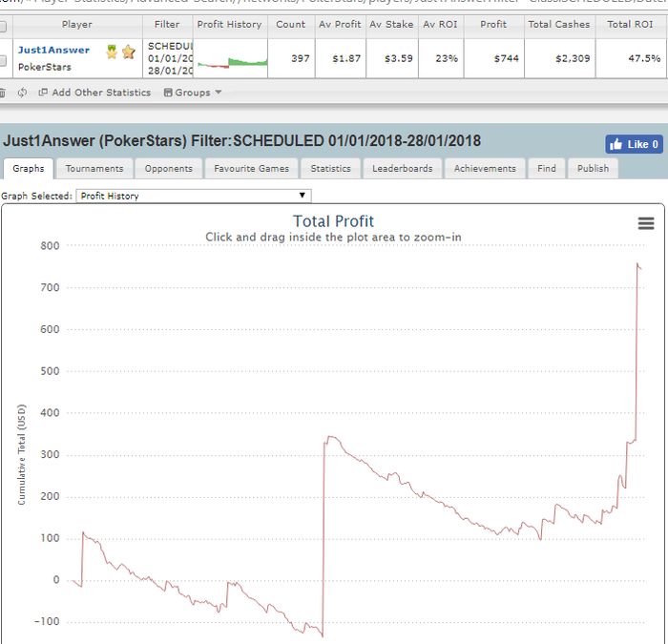Viewport: 668px width, 644px height.
Task: Click the Facebook Like thumbs-up button
Action: coord(634,144)
